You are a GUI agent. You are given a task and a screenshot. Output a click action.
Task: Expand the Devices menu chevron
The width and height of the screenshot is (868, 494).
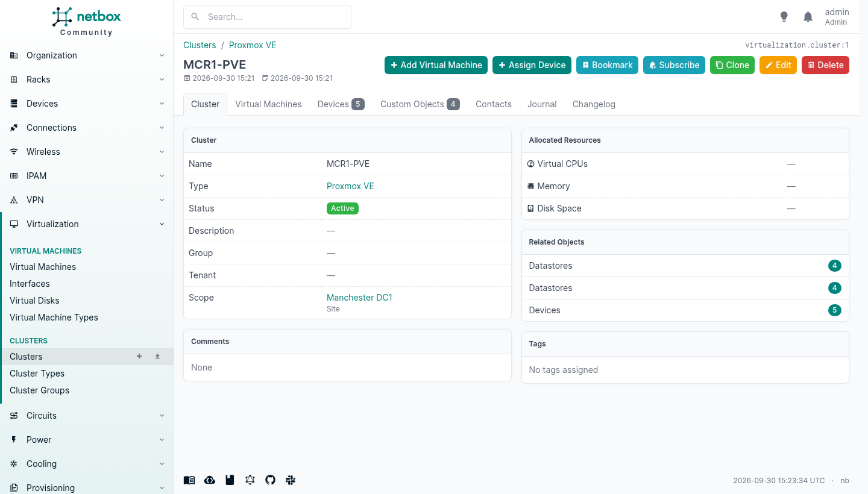(x=162, y=104)
